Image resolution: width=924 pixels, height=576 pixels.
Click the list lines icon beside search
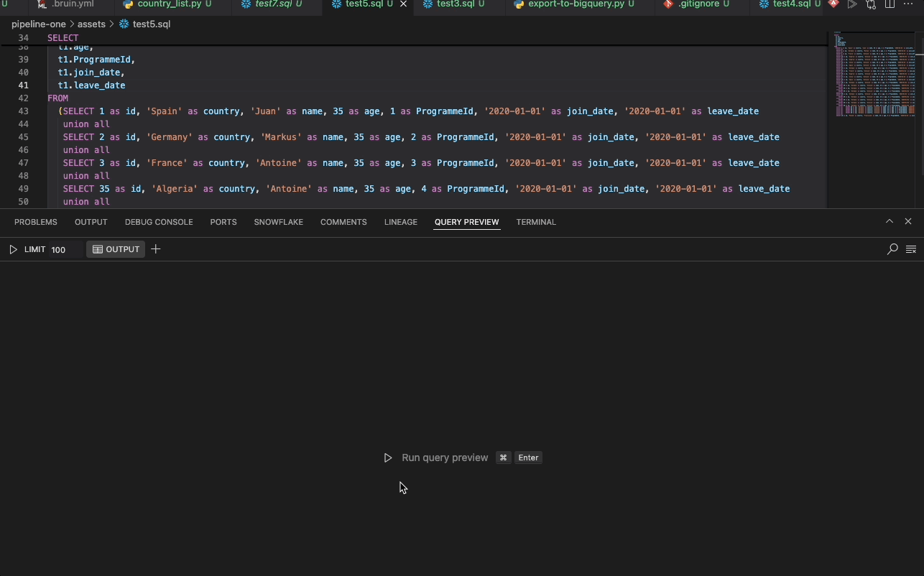911,249
